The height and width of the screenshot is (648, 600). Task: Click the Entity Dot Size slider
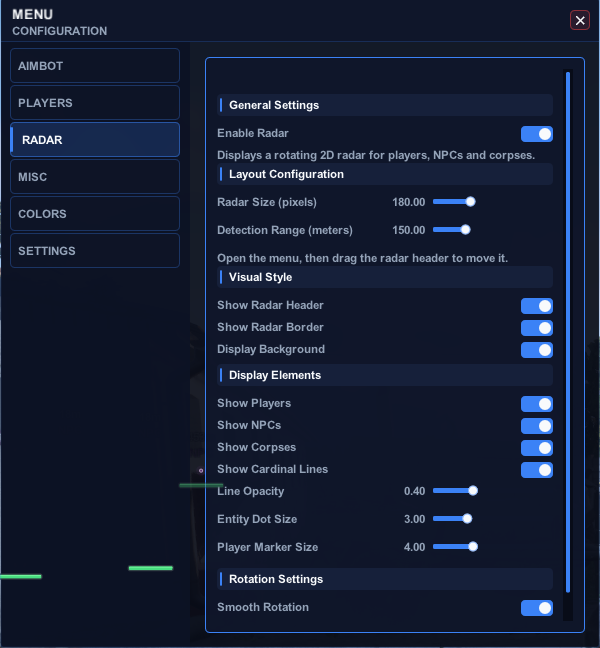452,519
